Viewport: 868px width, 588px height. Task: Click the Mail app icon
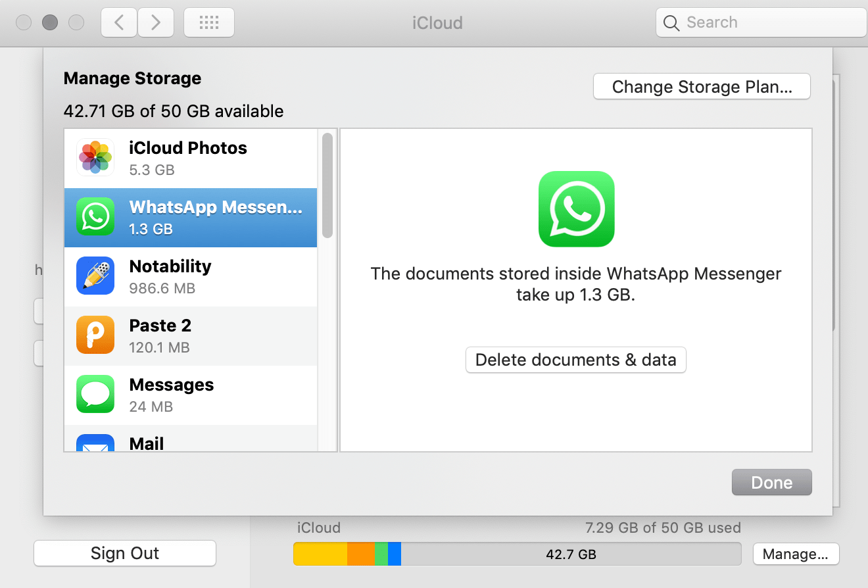(x=95, y=446)
